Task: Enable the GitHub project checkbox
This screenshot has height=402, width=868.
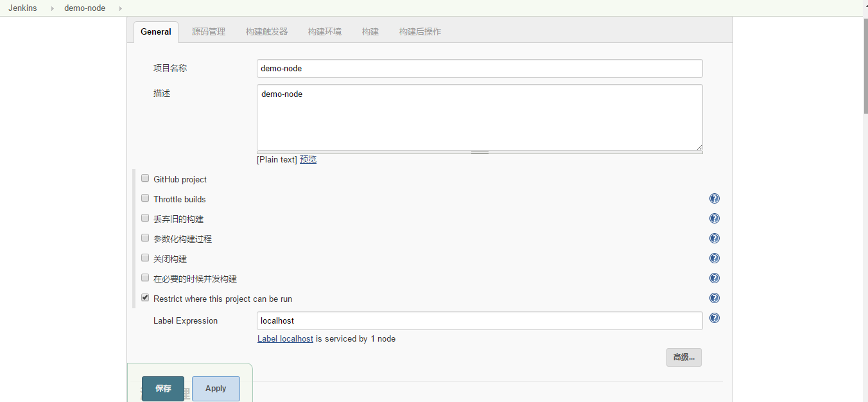Action: coord(145,179)
